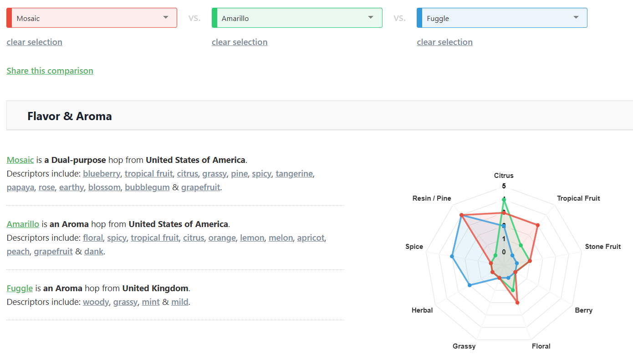The width and height of the screenshot is (633, 364).
Task: Clear selection under the Amarillo dropdown
Action: [240, 42]
